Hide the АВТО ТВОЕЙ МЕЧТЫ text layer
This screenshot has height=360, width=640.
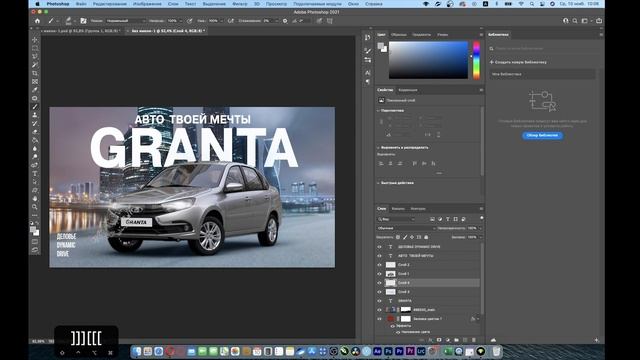point(379,256)
